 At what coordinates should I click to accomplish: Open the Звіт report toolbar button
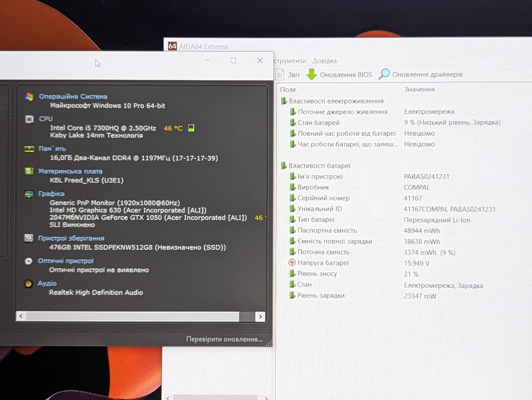(288, 75)
